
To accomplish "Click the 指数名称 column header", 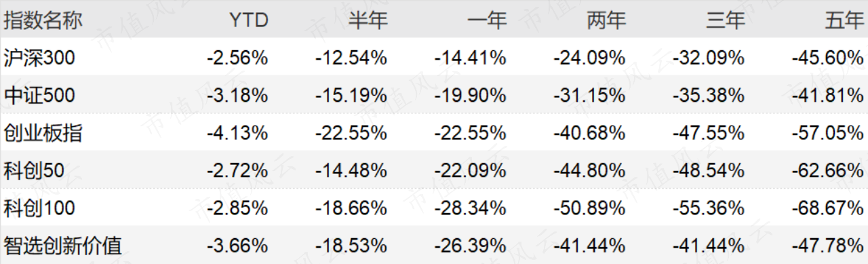I will (x=43, y=20).
